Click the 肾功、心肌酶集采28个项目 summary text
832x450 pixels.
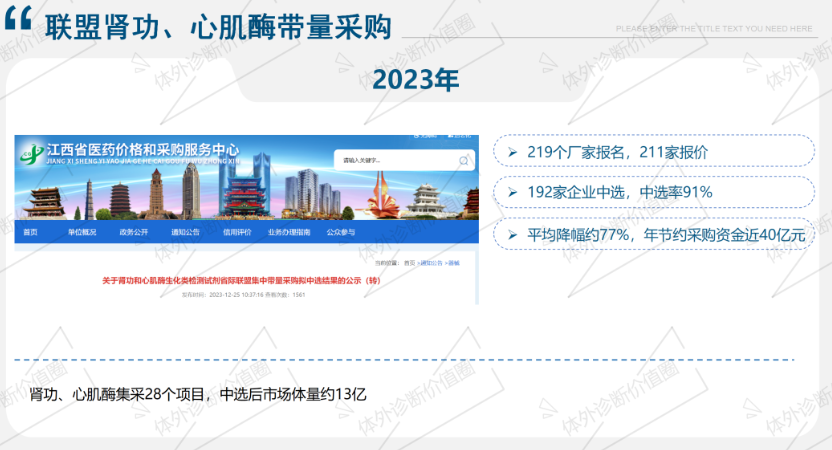coord(198,393)
